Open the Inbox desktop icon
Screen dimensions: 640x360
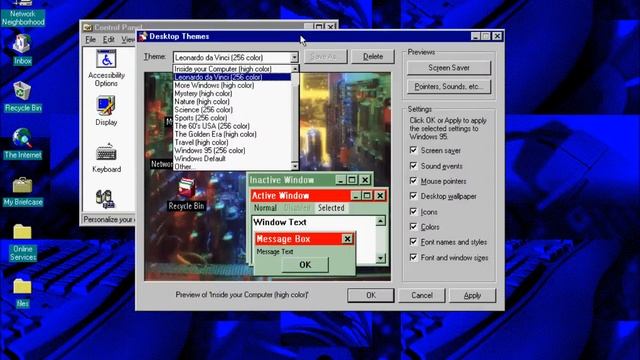point(22,49)
